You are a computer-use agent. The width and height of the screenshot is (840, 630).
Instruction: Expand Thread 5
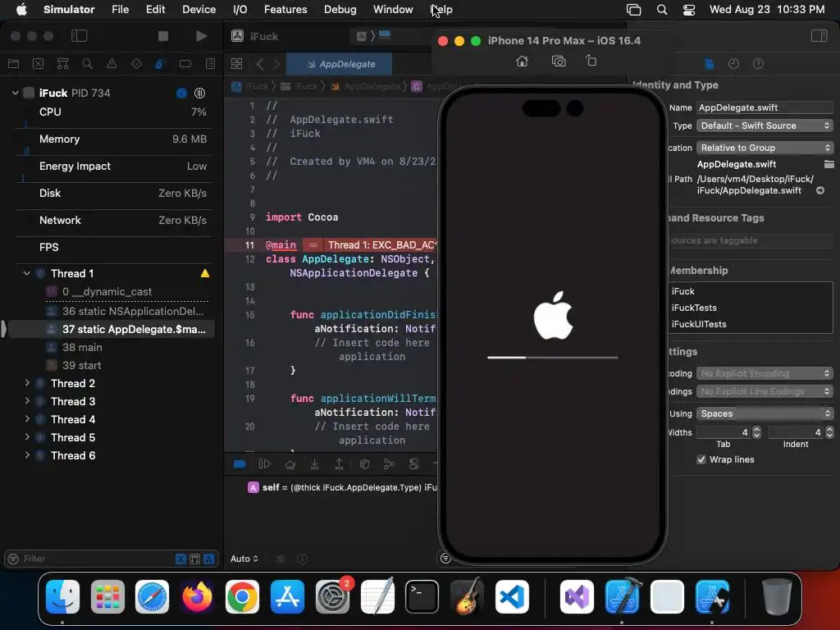(27, 437)
